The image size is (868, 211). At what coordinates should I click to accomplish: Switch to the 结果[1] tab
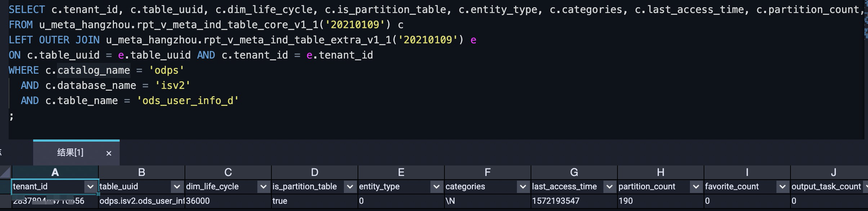[x=70, y=153]
